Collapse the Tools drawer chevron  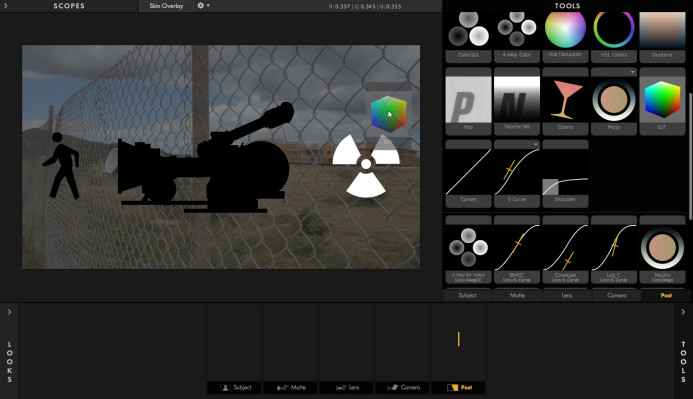(683, 312)
